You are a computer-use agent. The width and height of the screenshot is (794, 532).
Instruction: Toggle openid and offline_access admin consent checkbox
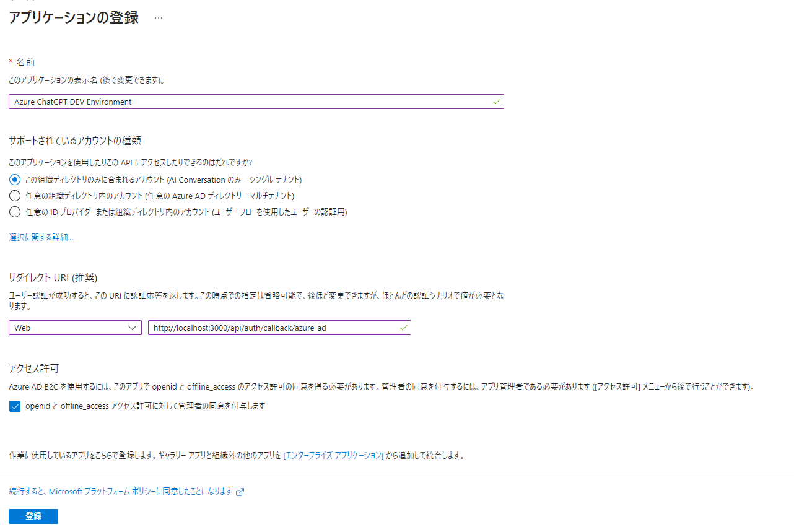15,406
